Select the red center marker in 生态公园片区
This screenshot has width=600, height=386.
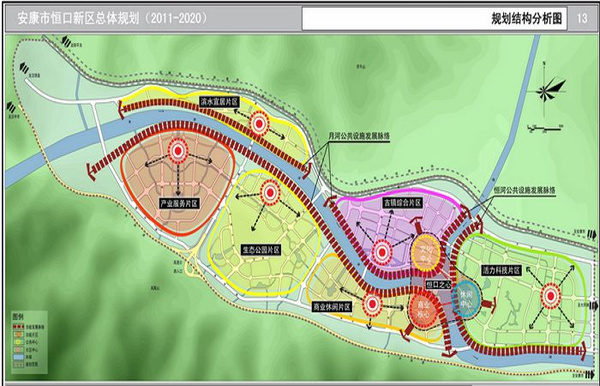pyautogui.click(x=270, y=192)
